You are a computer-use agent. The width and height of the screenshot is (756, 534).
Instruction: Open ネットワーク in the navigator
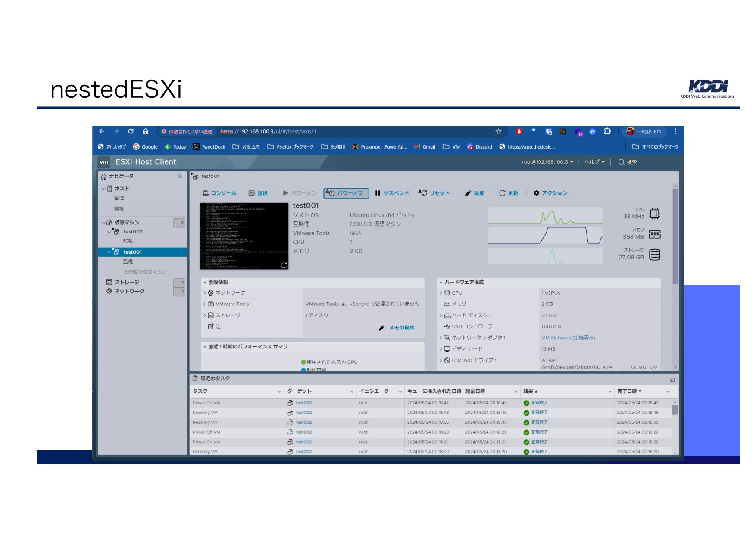pos(129,292)
